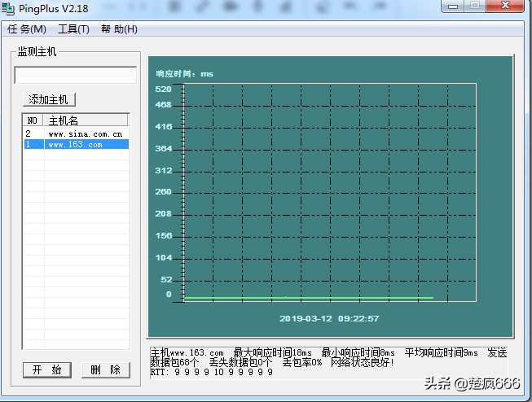The width and height of the screenshot is (532, 402).
Task: Open the 任务(M) menu
Action: click(x=27, y=29)
